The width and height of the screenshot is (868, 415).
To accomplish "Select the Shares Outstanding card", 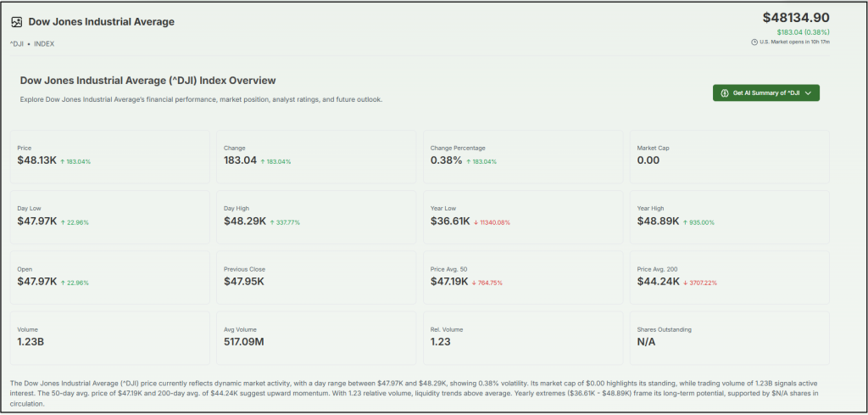I will coord(729,337).
